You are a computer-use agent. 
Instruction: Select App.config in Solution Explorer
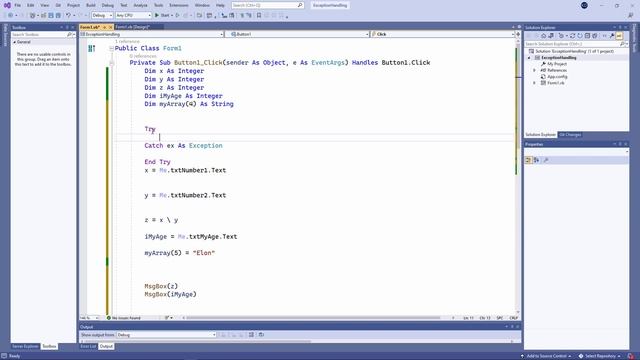click(557, 76)
